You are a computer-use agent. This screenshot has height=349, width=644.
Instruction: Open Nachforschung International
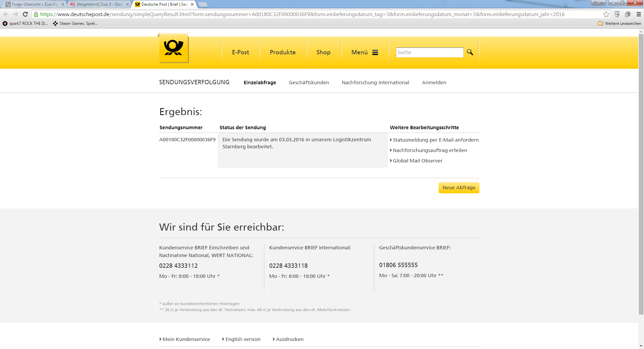click(375, 83)
